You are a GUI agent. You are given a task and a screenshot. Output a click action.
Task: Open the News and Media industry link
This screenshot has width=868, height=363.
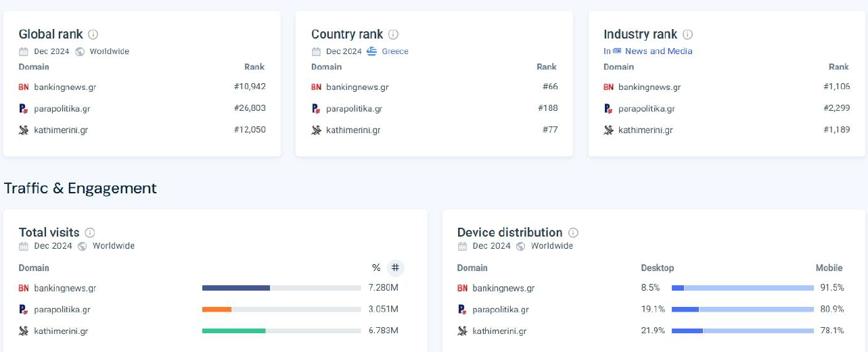pos(658,51)
